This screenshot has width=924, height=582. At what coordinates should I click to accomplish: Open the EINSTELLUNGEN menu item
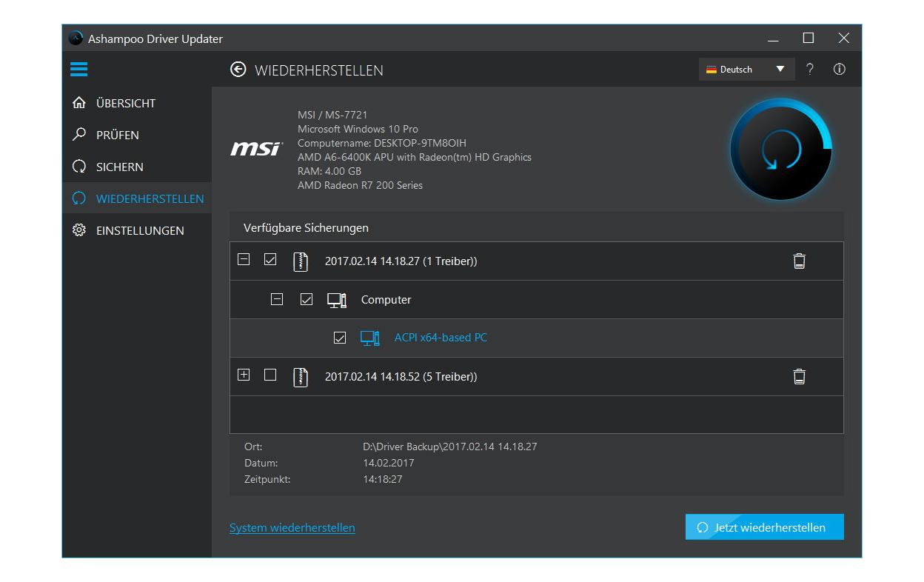pos(139,230)
